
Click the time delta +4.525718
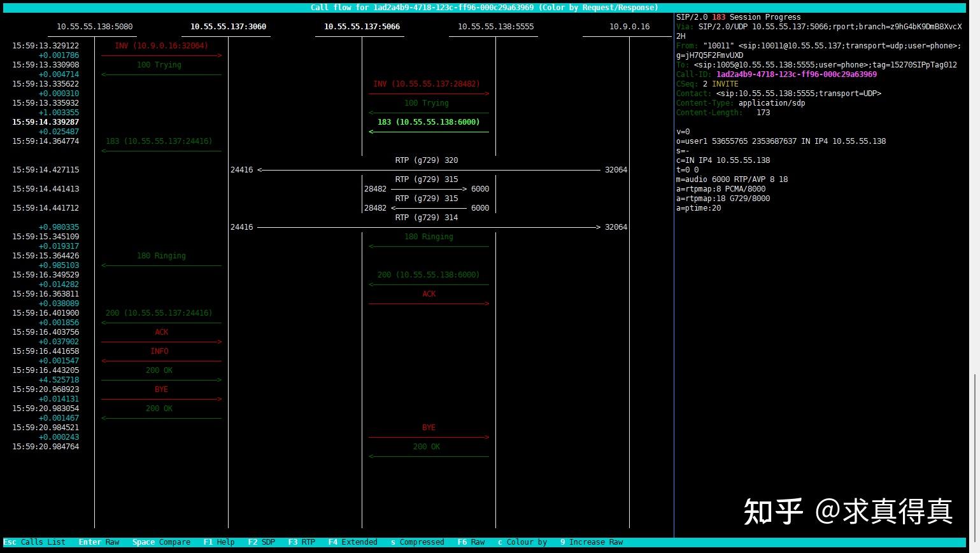[x=59, y=380]
